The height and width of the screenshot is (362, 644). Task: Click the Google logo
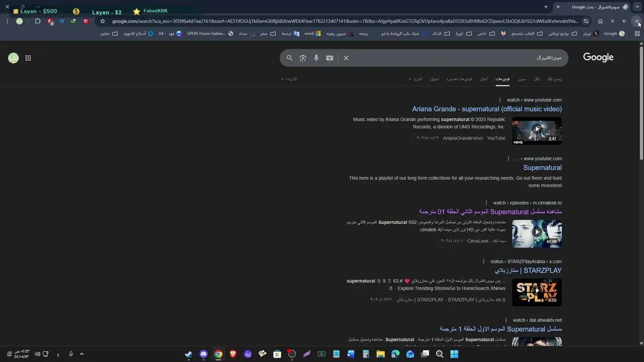[x=598, y=57]
